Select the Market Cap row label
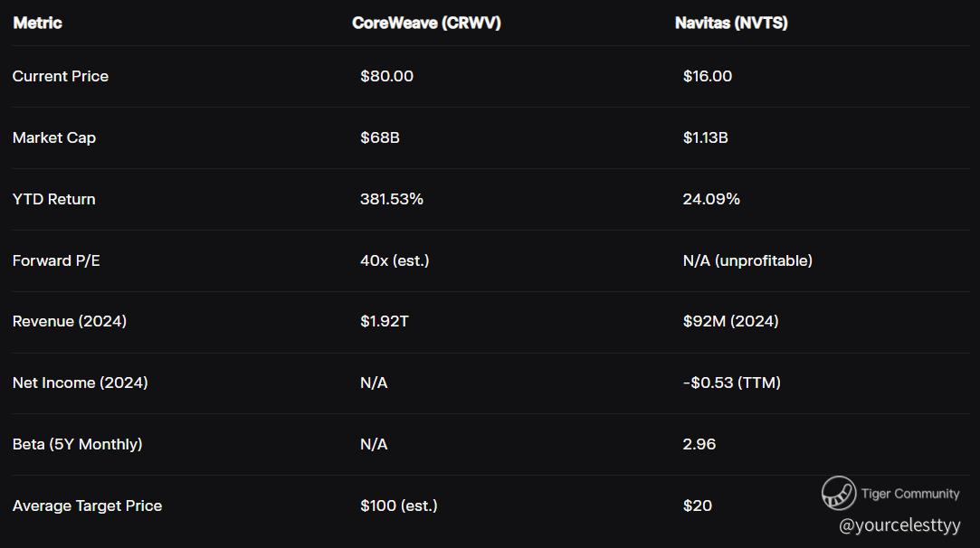The width and height of the screenshot is (980, 548). click(x=54, y=137)
